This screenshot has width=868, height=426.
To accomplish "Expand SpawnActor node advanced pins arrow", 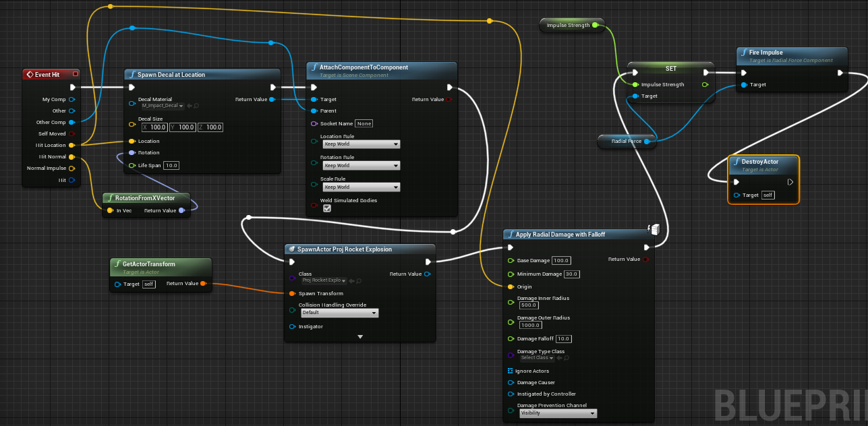I will point(360,336).
